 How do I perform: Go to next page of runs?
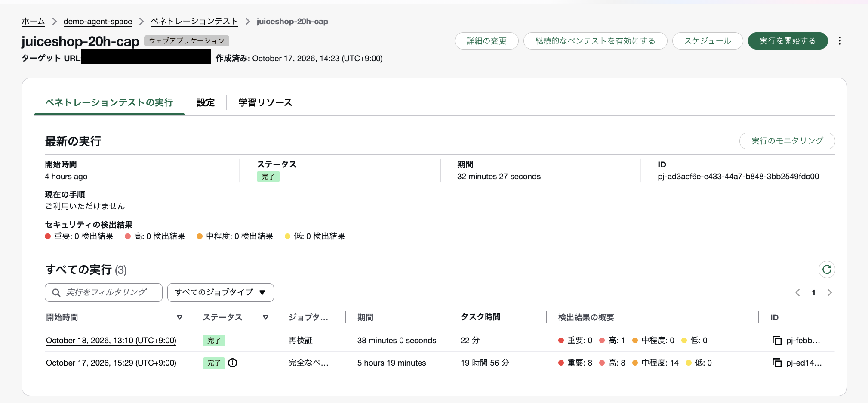(x=830, y=293)
